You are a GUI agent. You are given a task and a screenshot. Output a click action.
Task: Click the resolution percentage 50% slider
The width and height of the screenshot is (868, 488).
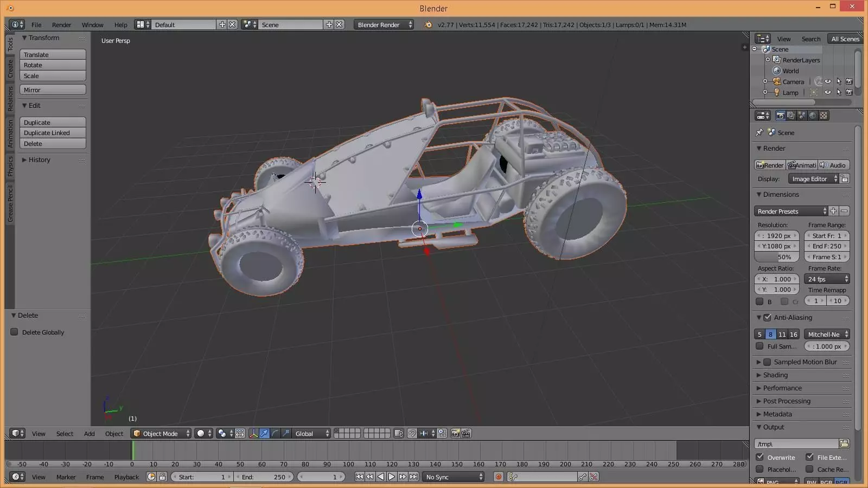click(x=776, y=256)
